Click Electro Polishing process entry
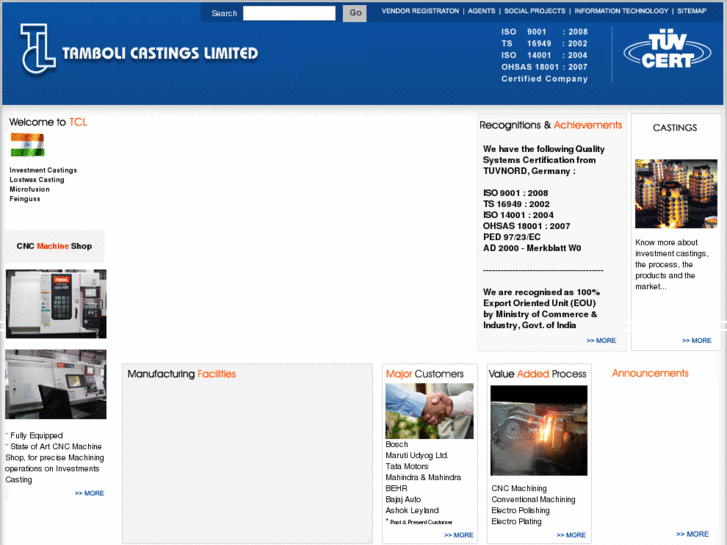 (x=521, y=510)
